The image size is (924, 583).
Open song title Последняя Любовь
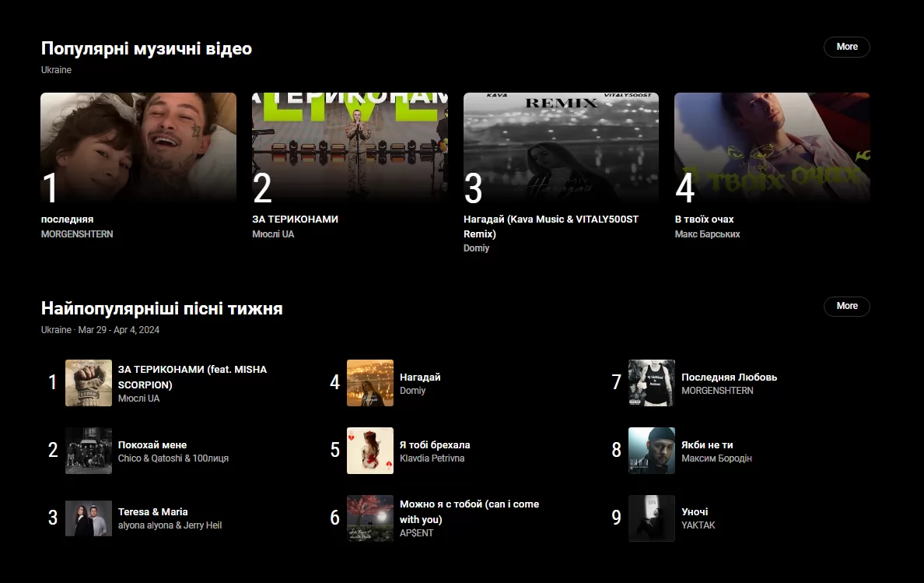[730, 378]
